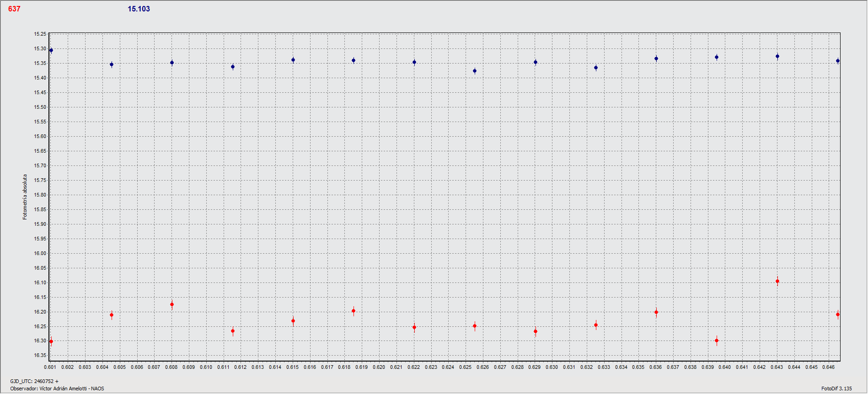Click the "16.35" y-axis tick label
The image size is (868, 394).
(x=40, y=355)
